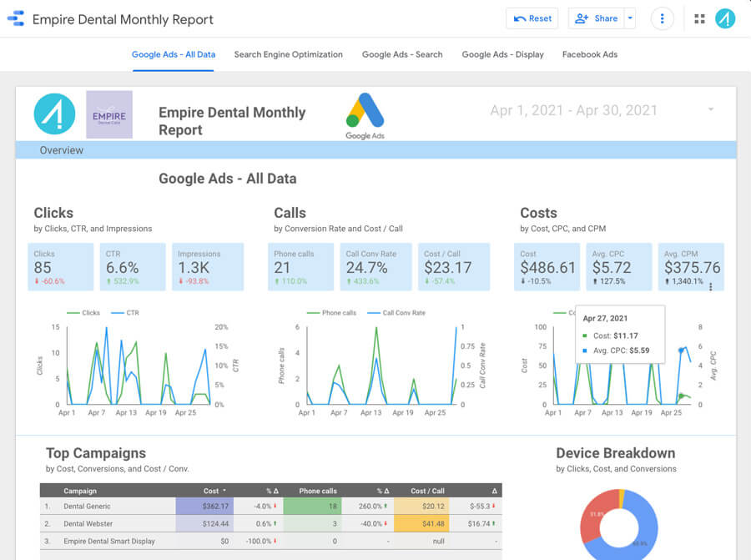Click the 18 phone calls cell

[x=312, y=507]
